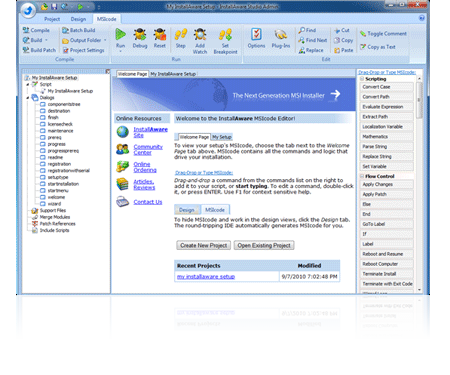450x375 pixels.
Task: Open the Community Center link
Action: (x=148, y=150)
